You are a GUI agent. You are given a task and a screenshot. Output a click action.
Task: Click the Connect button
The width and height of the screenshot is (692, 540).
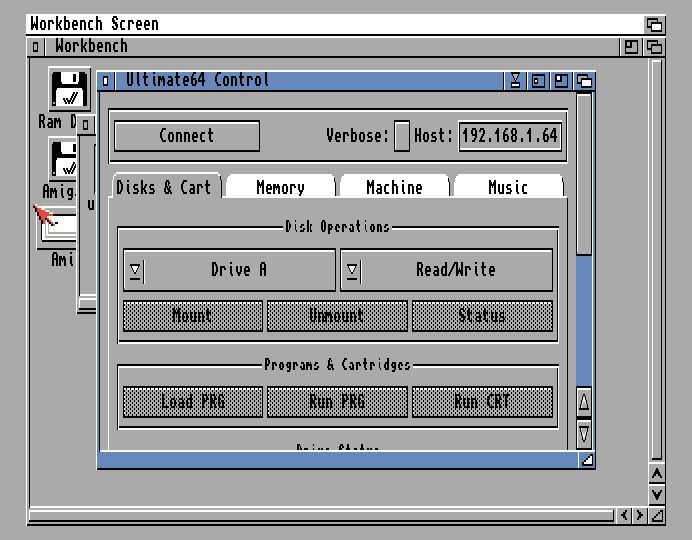click(x=187, y=135)
